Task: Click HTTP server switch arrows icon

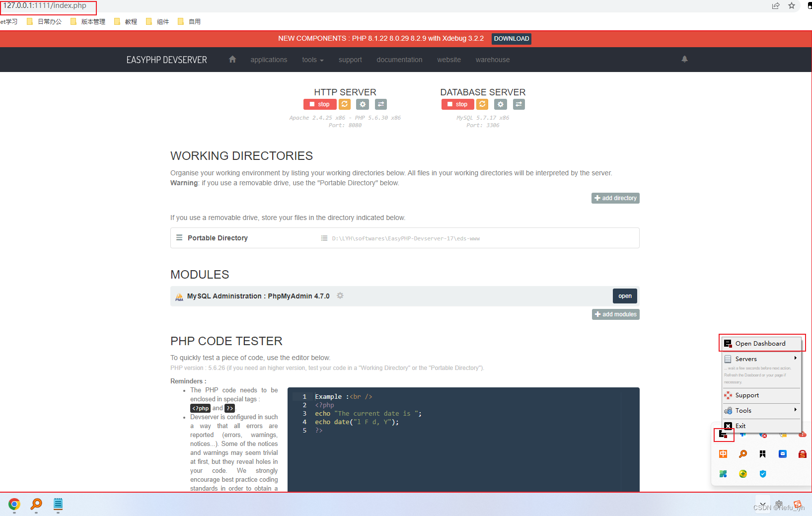Action: point(381,104)
